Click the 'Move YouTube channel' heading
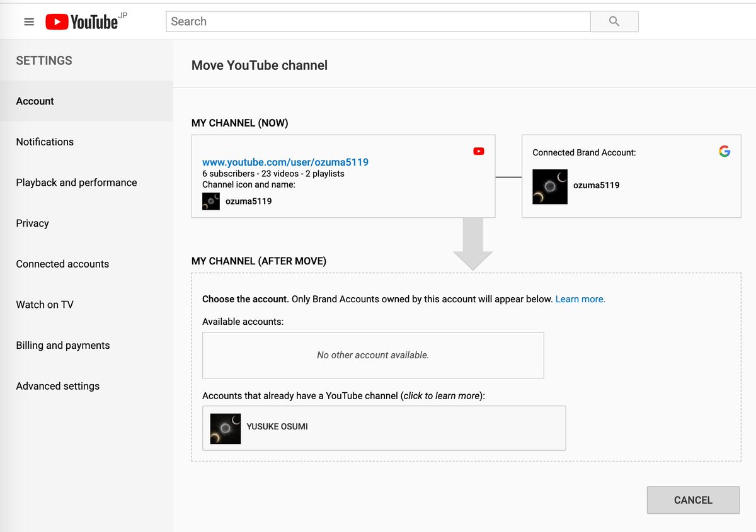The height and width of the screenshot is (532, 756). pyautogui.click(x=260, y=65)
